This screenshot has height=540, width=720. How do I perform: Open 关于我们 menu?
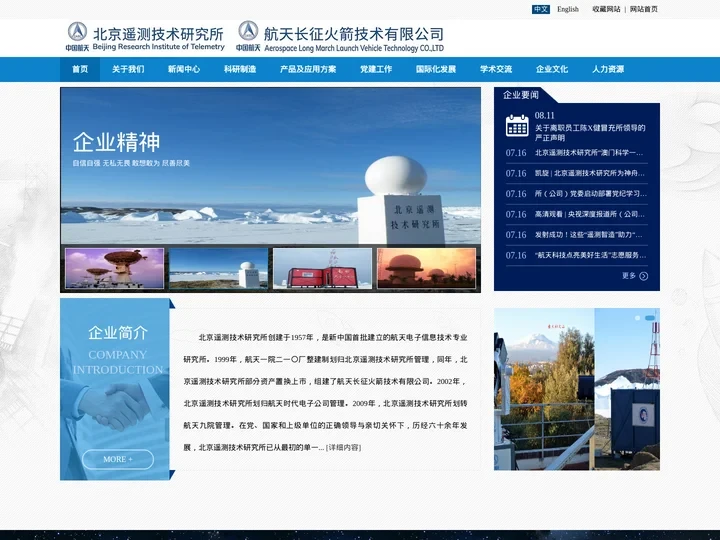(x=128, y=69)
